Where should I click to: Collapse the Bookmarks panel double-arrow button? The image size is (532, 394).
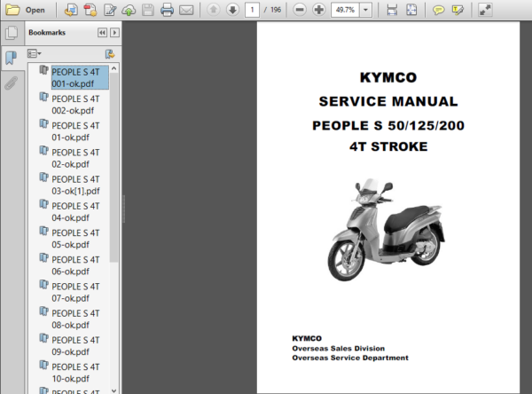pyautogui.click(x=102, y=33)
